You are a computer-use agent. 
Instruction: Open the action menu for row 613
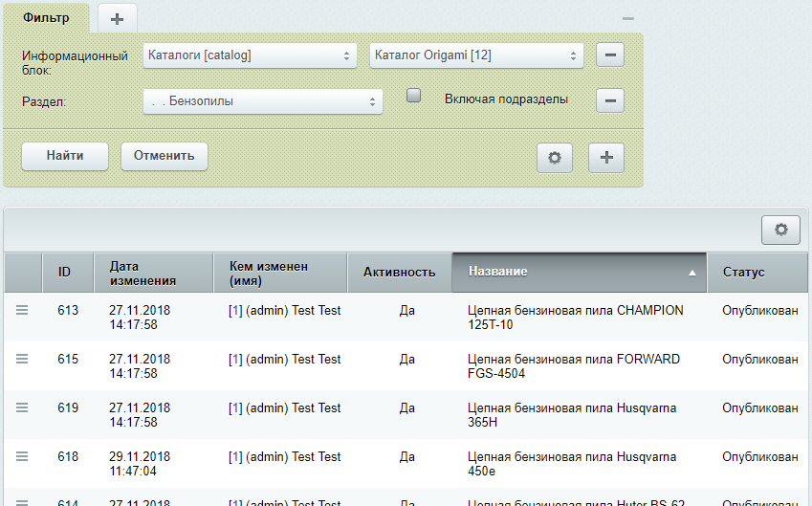(x=22, y=310)
